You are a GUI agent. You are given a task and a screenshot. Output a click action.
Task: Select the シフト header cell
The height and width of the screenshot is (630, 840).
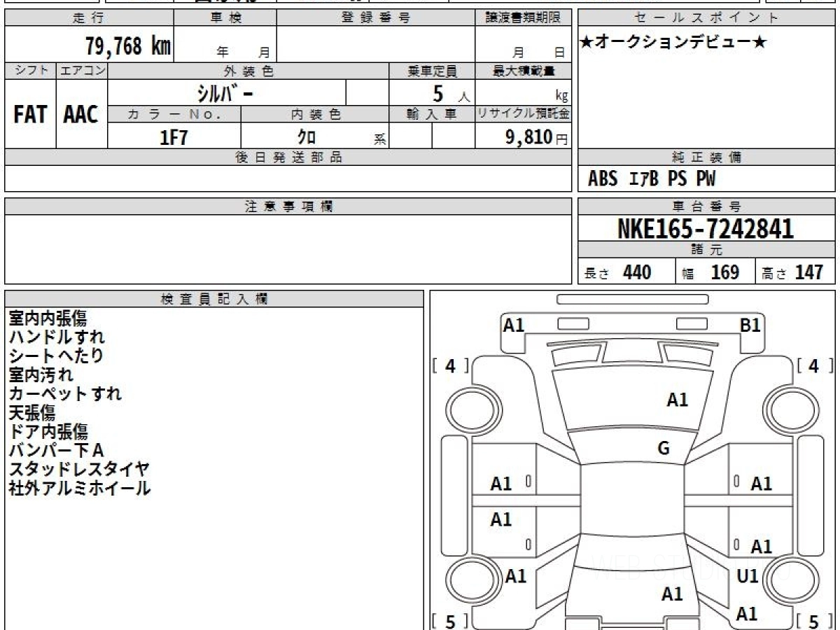(x=30, y=71)
